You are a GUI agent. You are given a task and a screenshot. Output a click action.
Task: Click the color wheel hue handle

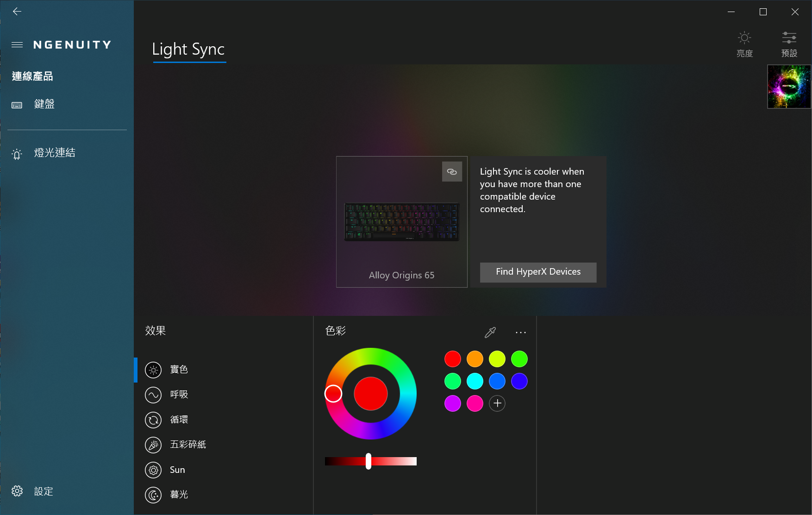pyautogui.click(x=333, y=394)
